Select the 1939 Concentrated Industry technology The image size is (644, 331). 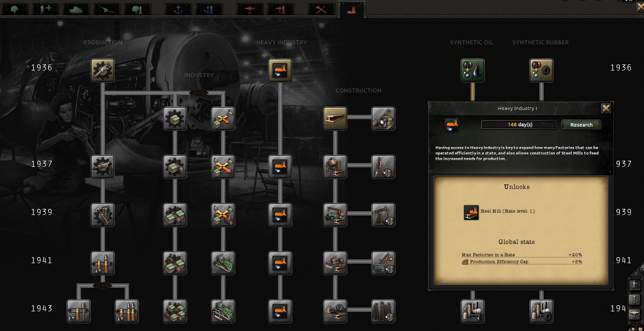[175, 215]
